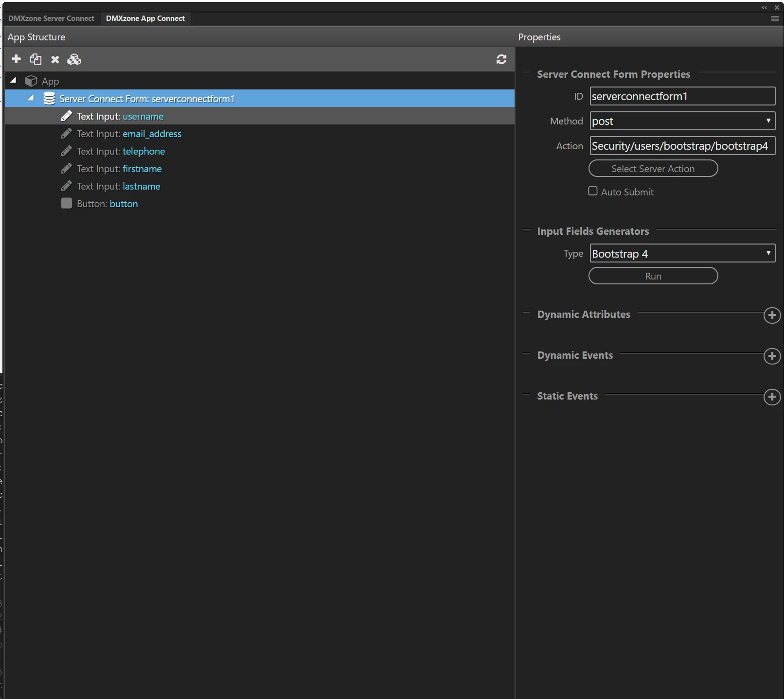
Task: Click the Server Connect Form database icon
Action: point(49,99)
